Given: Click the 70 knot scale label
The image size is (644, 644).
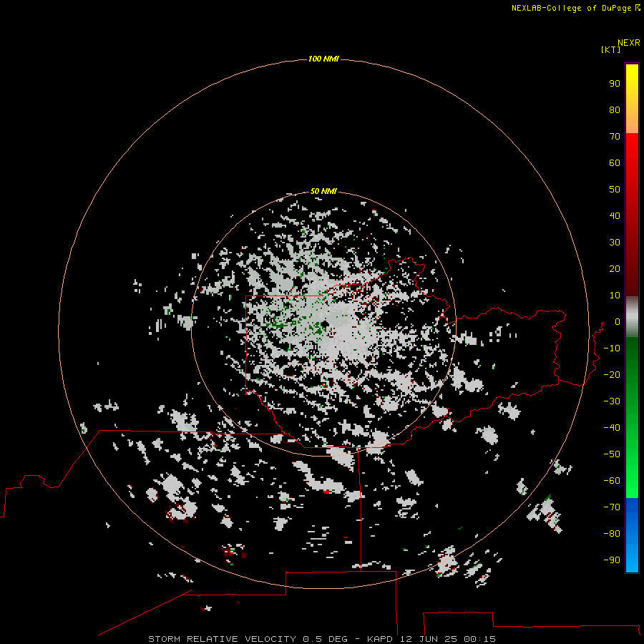Looking at the screenshot, I should 615,137.
